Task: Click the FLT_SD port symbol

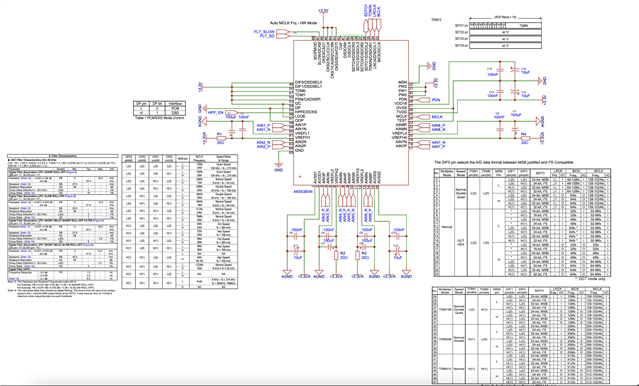Action: pyautogui.click(x=282, y=36)
